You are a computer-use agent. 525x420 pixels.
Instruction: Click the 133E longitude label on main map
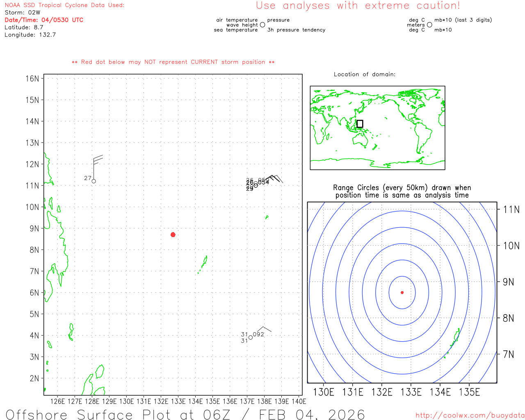click(178, 401)
